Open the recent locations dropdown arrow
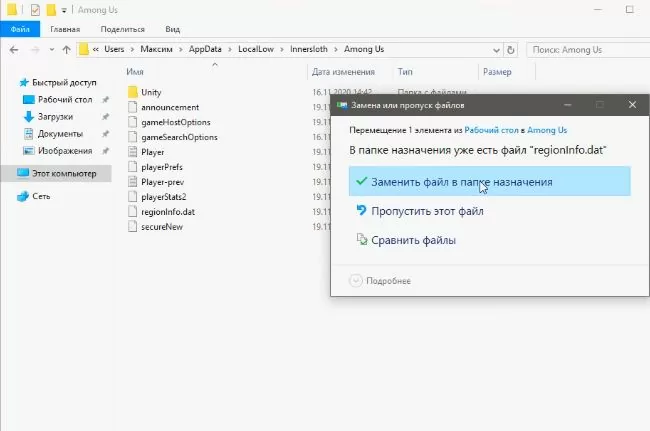This screenshot has height=431, width=650. (52, 49)
